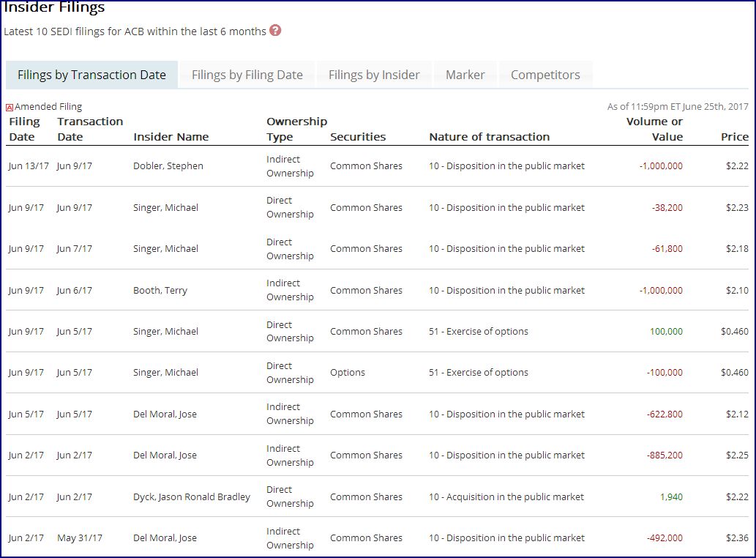The width and height of the screenshot is (756, 558).
Task: Click the Amended Filing legend icon
Action: 10,108
